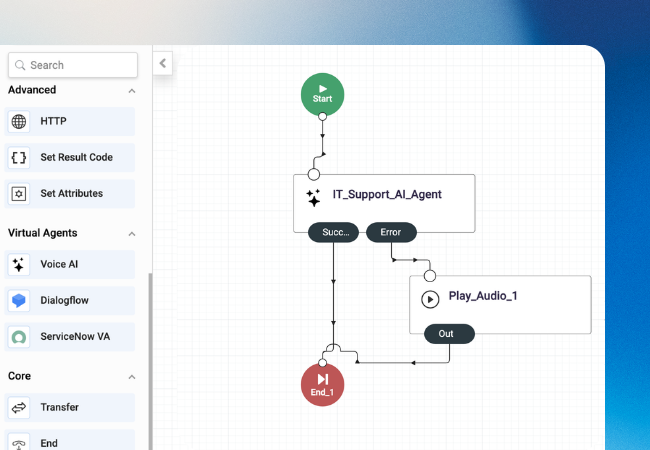Screen dimensions: 650x450
Task: Select the Voice AI label
Action: (59, 264)
